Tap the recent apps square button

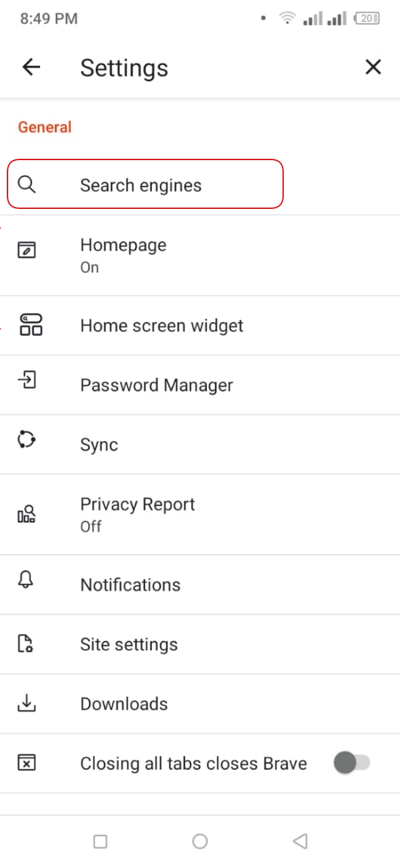[x=100, y=841]
